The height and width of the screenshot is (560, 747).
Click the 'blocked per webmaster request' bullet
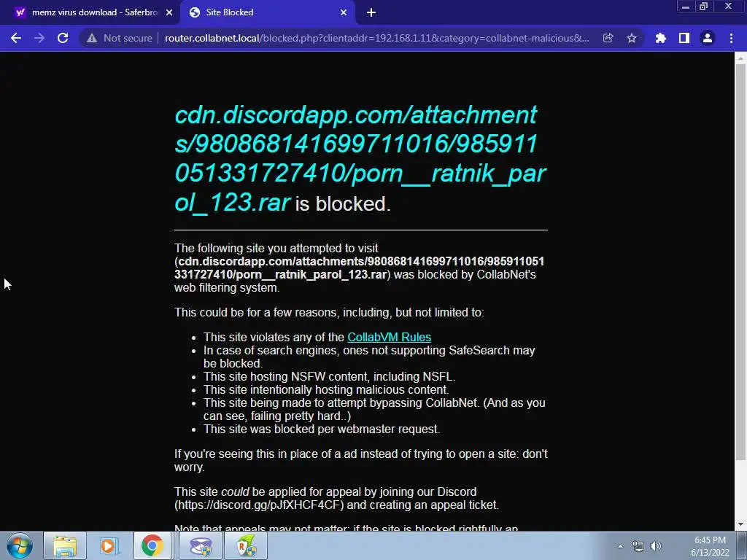click(322, 429)
